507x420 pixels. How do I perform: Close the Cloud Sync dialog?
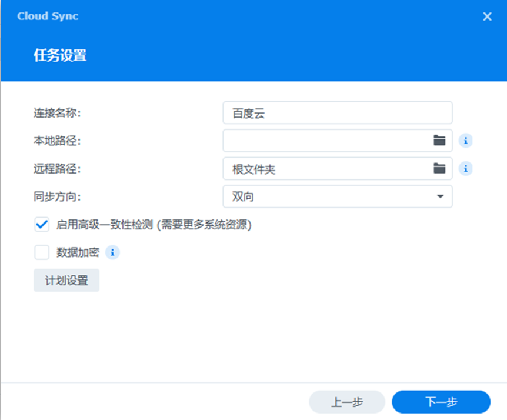pos(487,16)
